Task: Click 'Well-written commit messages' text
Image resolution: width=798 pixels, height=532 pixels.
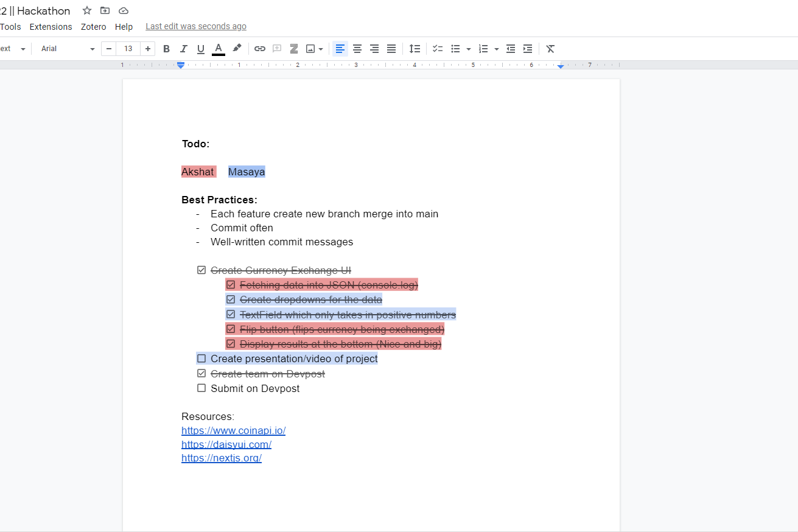Action: pos(282,242)
